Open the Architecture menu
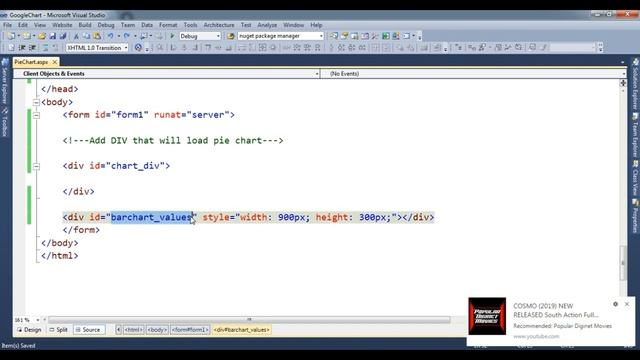 (219, 25)
